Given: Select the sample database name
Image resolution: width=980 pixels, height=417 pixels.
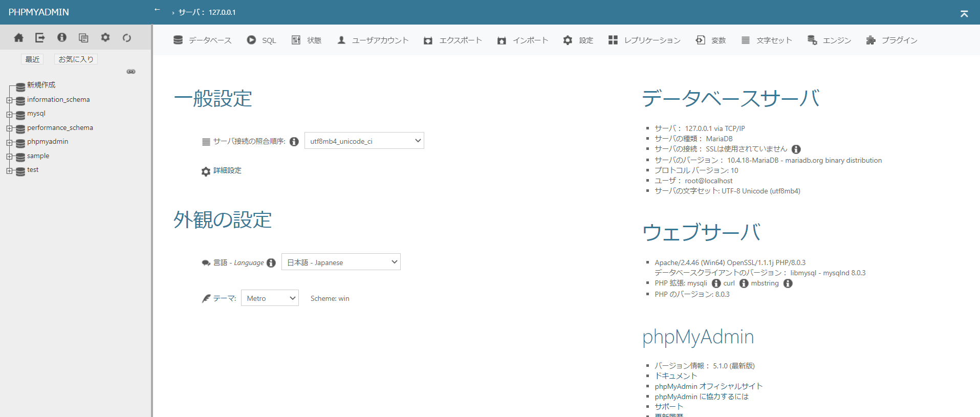Looking at the screenshot, I should [38, 156].
